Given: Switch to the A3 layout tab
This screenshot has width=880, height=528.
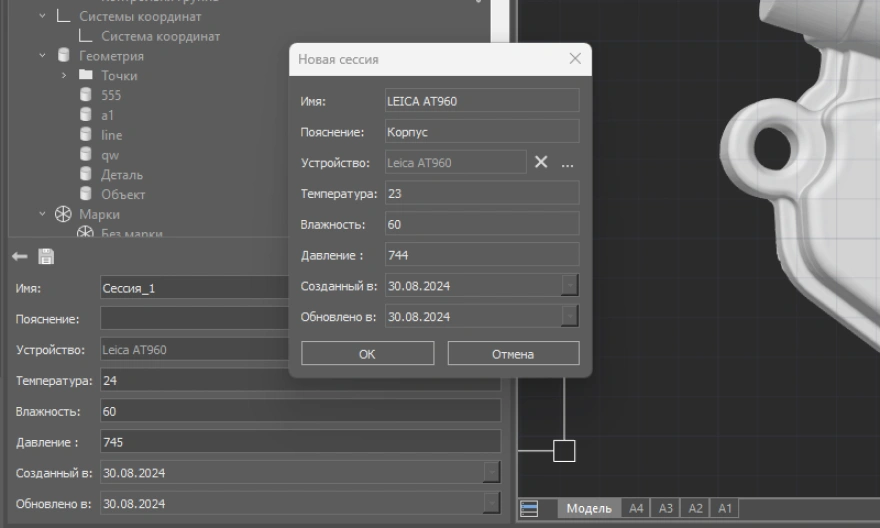Looking at the screenshot, I should click(x=665, y=509).
